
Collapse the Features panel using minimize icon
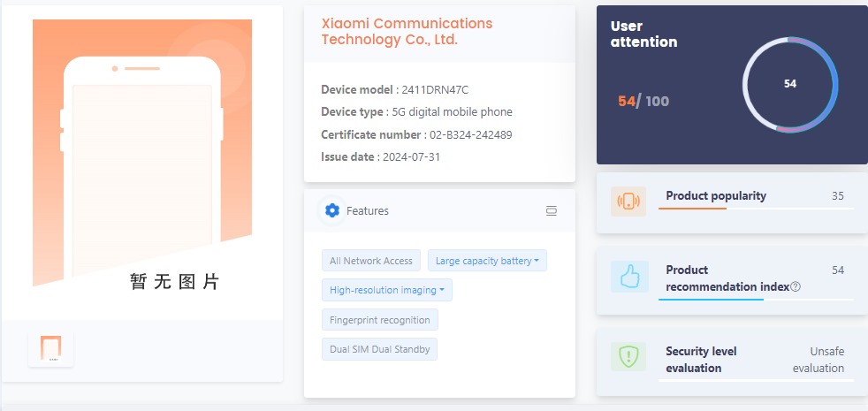click(x=552, y=211)
